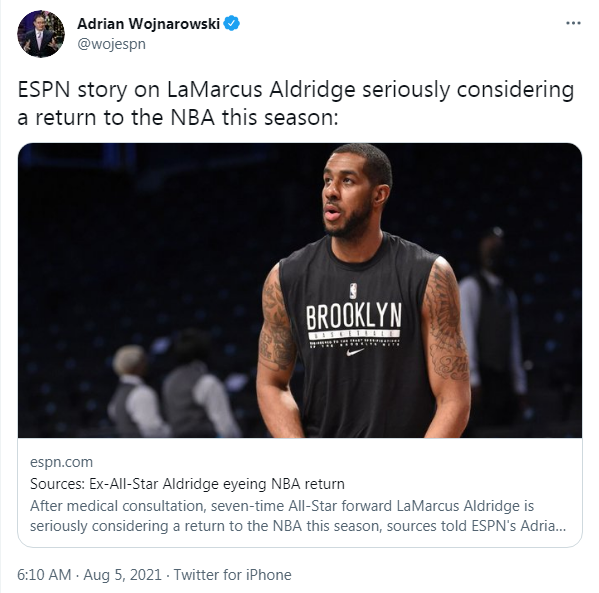Image resolution: width=599 pixels, height=593 pixels.
Task: Click the article description preview text
Action: pyautogui.click(x=298, y=516)
